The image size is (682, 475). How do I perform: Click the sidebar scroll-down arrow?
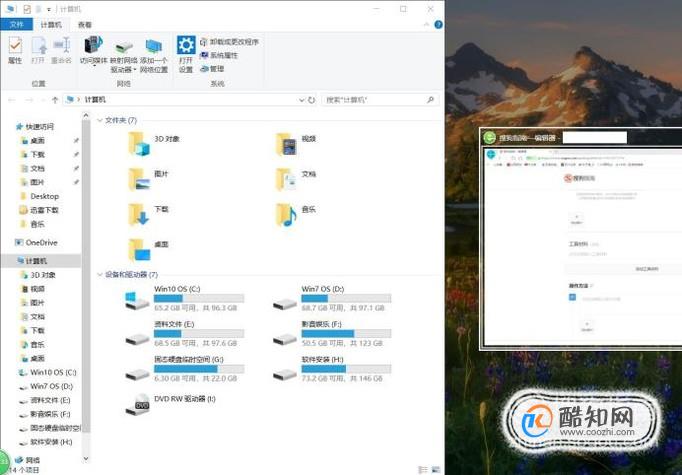[x=86, y=458]
